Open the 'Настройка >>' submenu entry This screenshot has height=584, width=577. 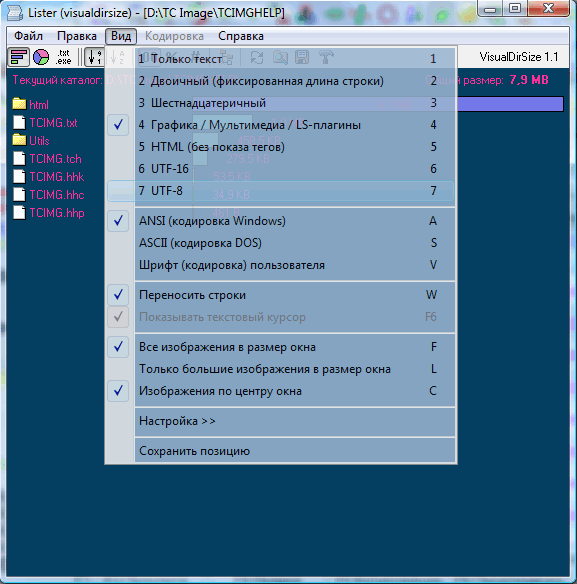coord(281,421)
